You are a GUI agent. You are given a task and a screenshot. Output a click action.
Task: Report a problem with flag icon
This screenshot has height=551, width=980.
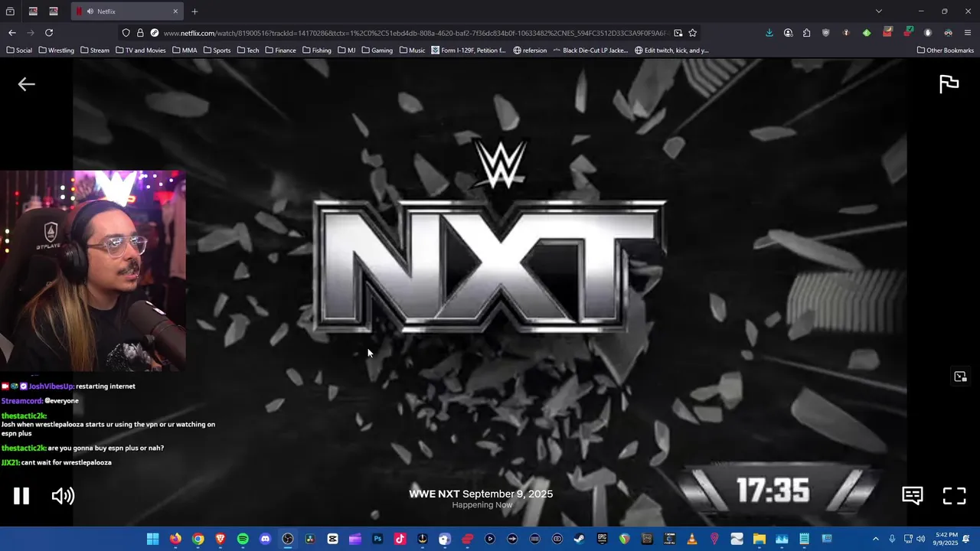[x=949, y=84]
